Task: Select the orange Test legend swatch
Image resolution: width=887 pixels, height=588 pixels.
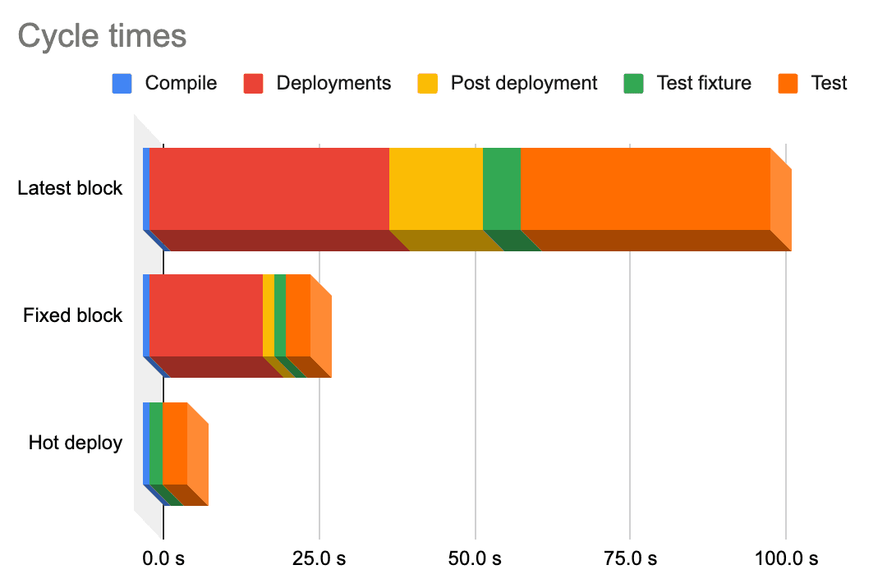Action: (x=788, y=83)
